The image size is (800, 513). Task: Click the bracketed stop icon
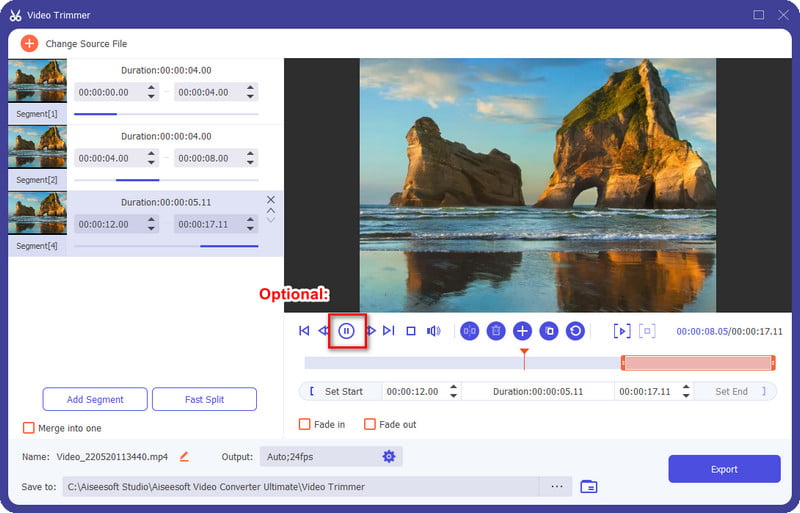pyautogui.click(x=647, y=331)
